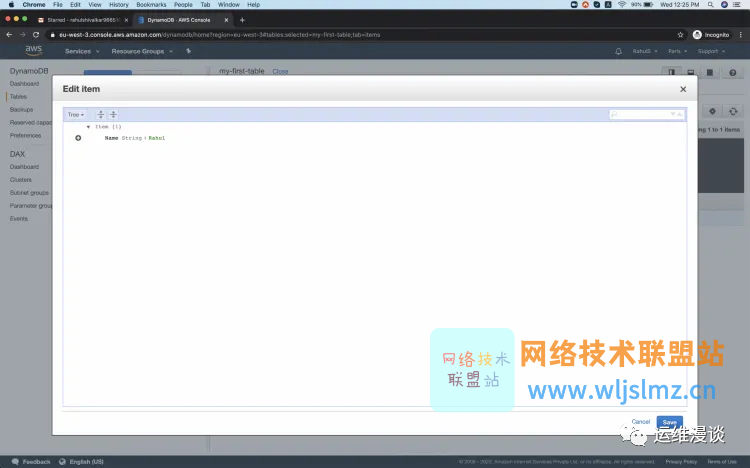This screenshot has width=750, height=468.
Task: Close the Edit item dialog with X
Action: (x=683, y=89)
